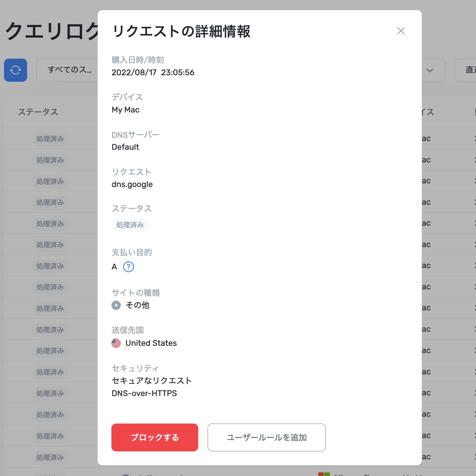Open the record type A help icon
The width and height of the screenshot is (476, 476).
128,267
